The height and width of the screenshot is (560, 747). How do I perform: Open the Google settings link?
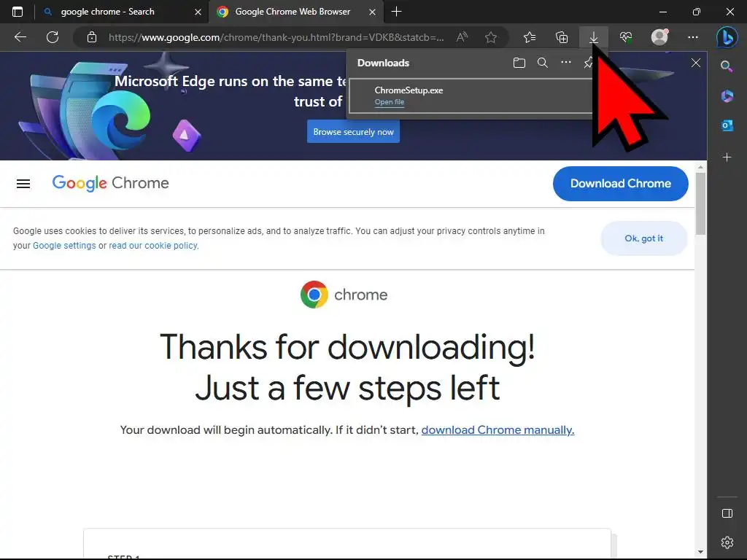(x=64, y=246)
